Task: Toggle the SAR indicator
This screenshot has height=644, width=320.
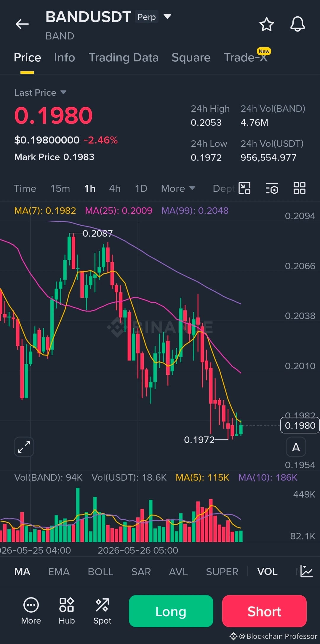Action: pos(141,571)
